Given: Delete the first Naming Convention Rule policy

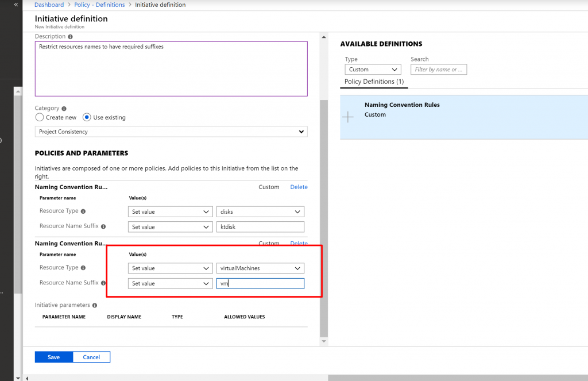Looking at the screenshot, I should pos(299,187).
